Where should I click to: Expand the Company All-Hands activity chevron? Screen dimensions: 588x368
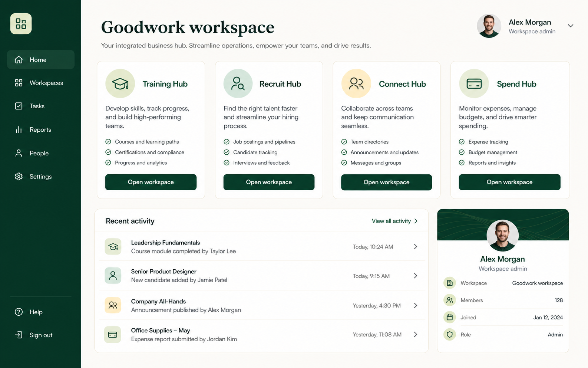tap(416, 306)
